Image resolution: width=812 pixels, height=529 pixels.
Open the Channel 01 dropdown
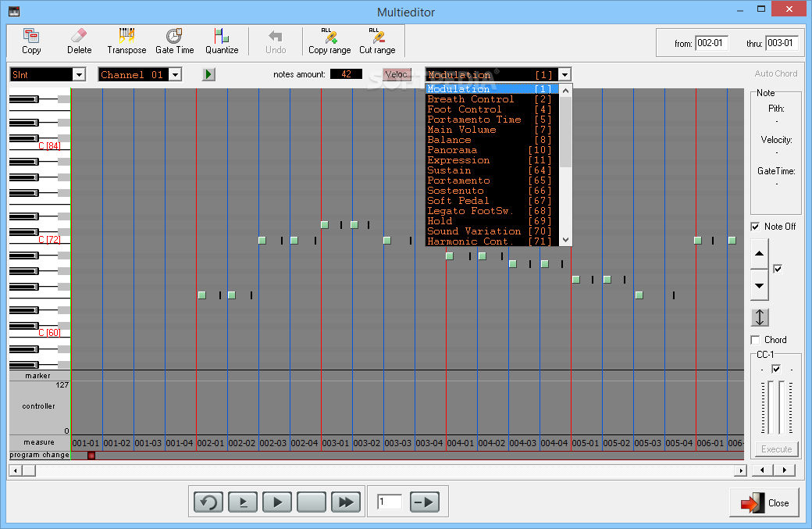176,74
